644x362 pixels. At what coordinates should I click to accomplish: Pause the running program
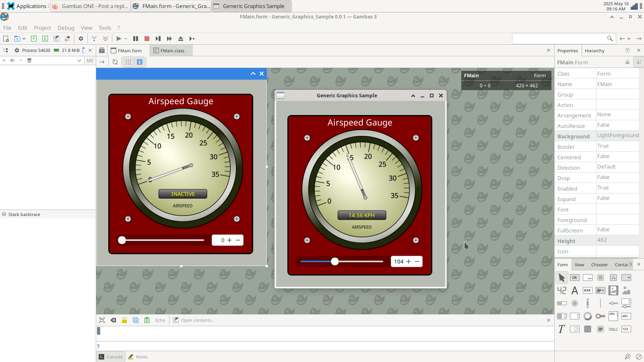[136, 39]
